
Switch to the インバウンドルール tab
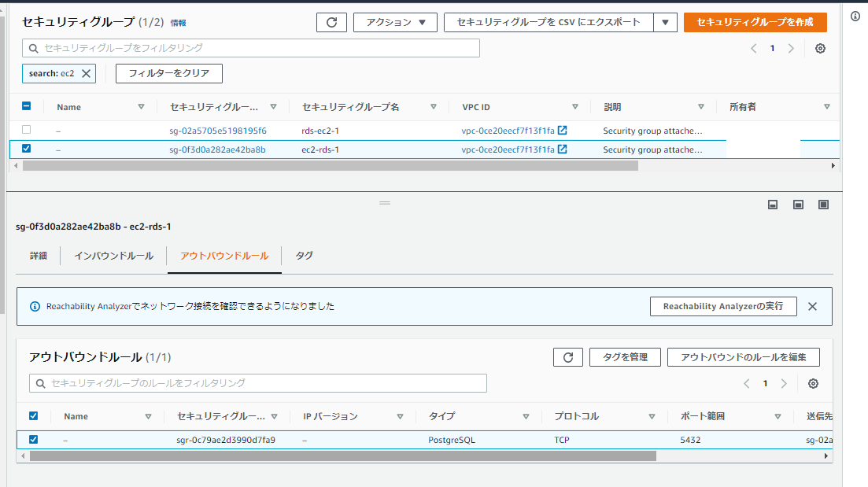pyautogui.click(x=113, y=255)
